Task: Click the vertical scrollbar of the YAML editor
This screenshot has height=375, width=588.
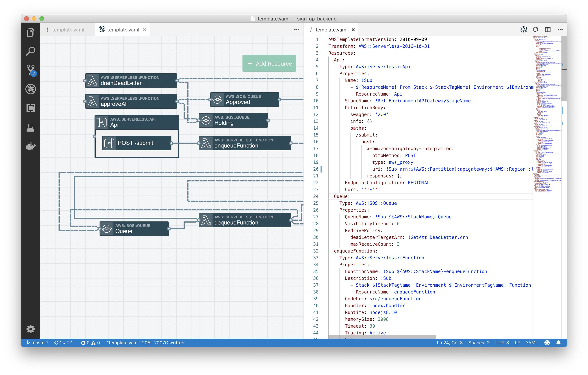Action: point(564,69)
